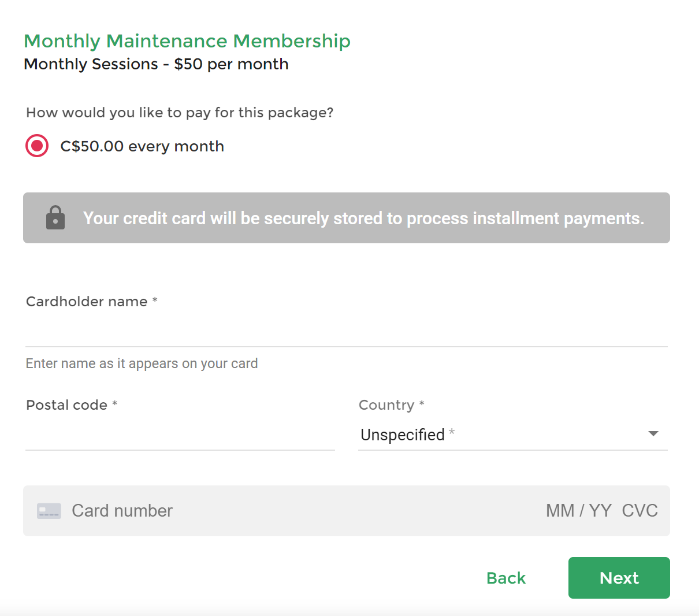Click the "Enter name as it appears" hint text
The height and width of the screenshot is (616, 699).
(x=142, y=363)
